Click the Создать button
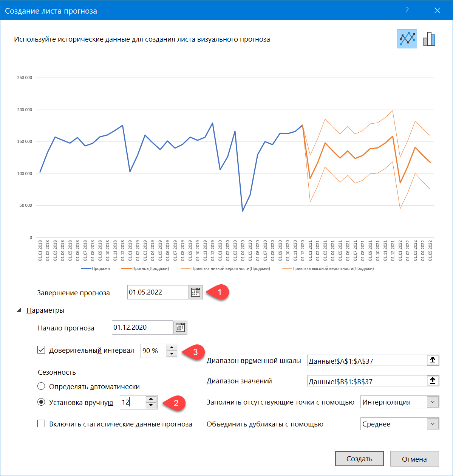This screenshot has width=453, height=476. 359,459
